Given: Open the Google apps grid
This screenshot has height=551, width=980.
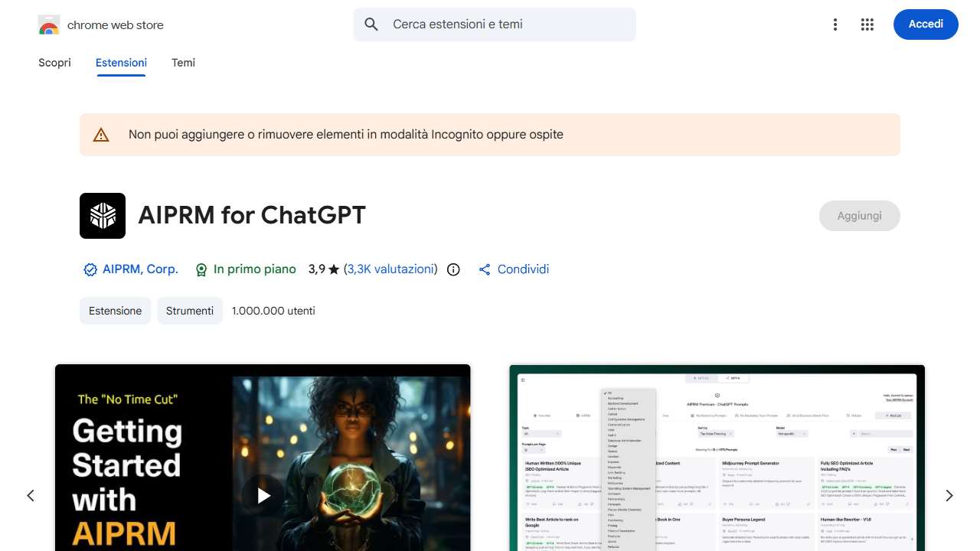Looking at the screenshot, I should pos(867,24).
